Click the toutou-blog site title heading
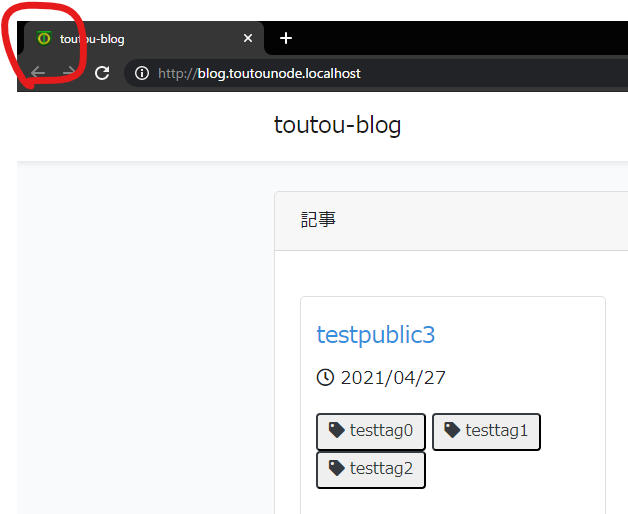 click(337, 125)
